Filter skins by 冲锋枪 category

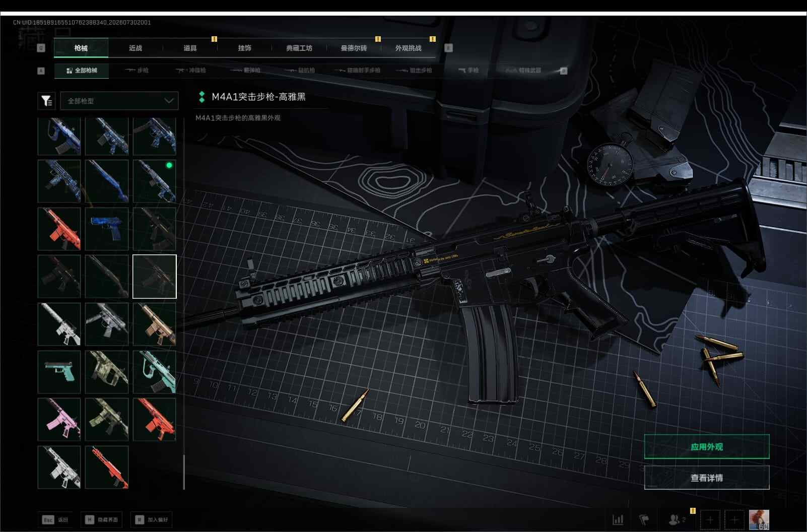(191, 71)
